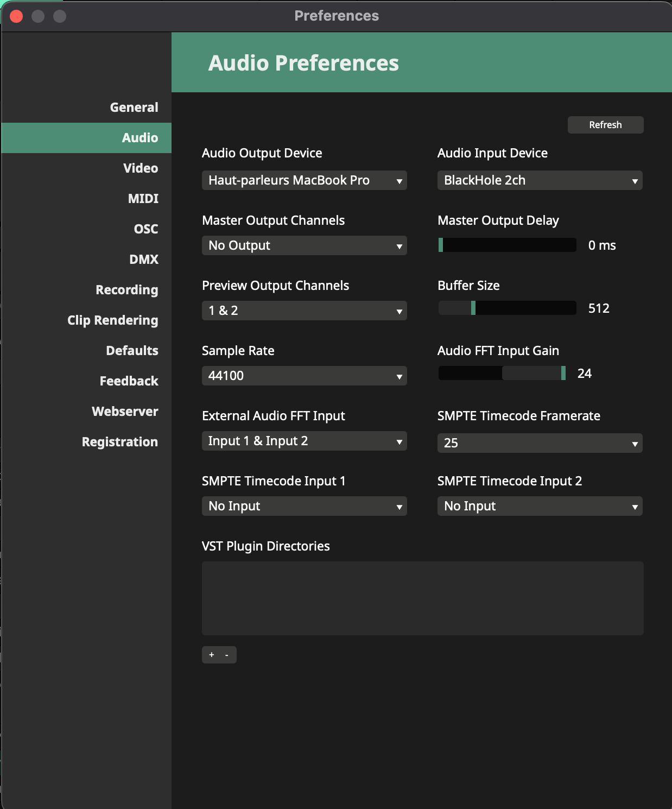Open the Preview Output Channels dropdown
The width and height of the screenshot is (672, 809).
tap(304, 311)
